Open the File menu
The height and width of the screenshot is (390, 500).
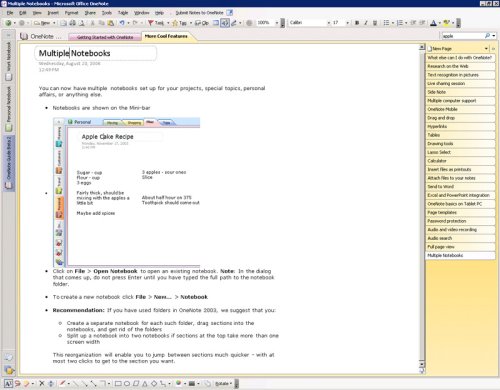pyautogui.click(x=10, y=13)
